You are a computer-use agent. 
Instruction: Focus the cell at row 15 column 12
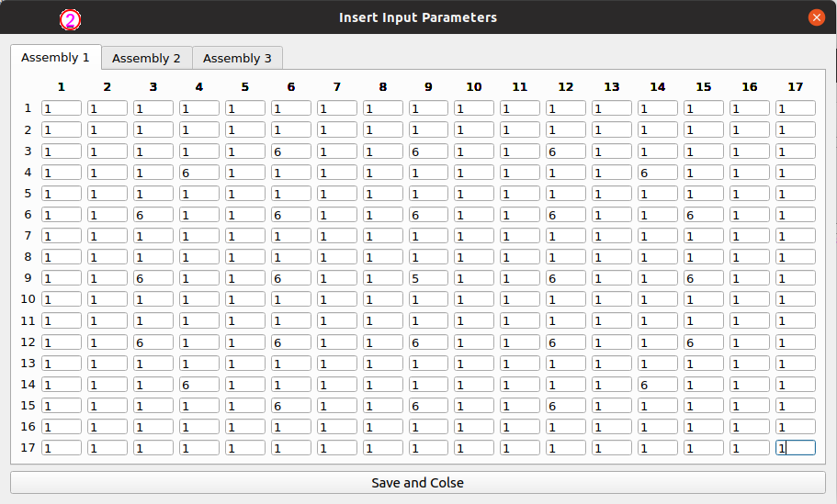click(x=566, y=406)
